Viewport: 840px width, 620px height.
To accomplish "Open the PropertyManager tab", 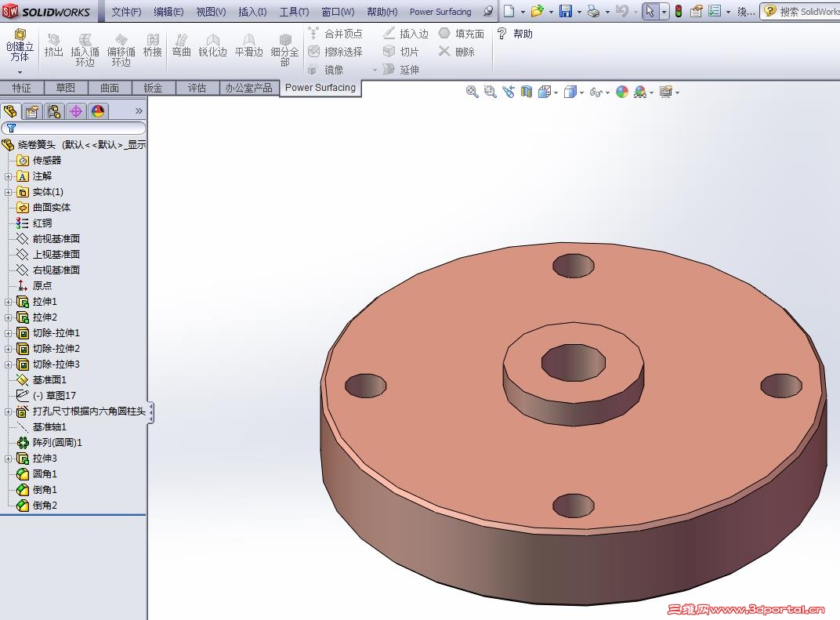I will (x=32, y=111).
